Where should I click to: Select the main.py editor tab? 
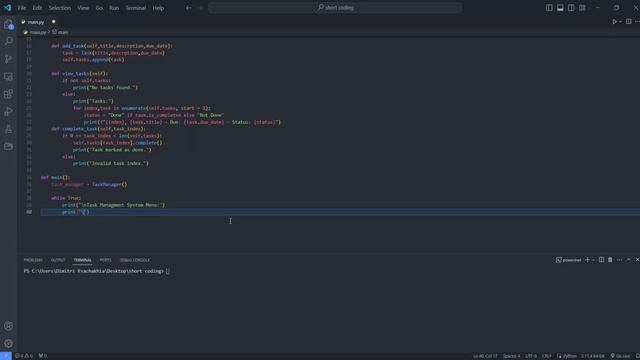click(36, 22)
